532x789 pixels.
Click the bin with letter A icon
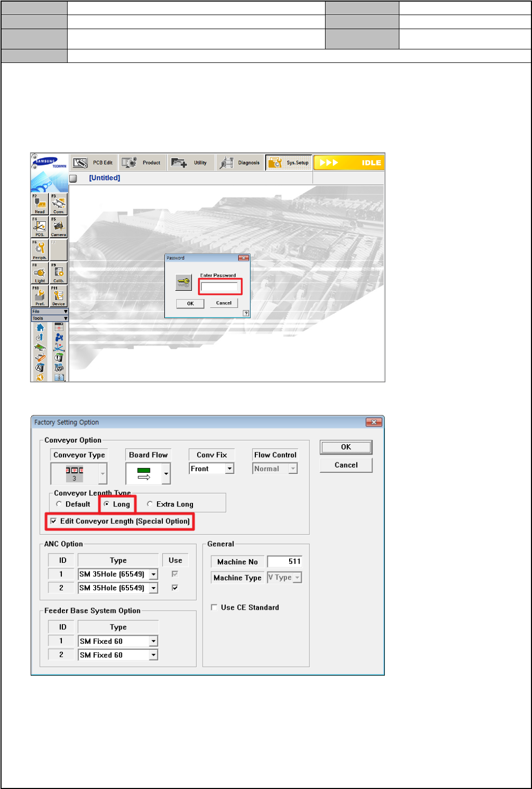[40, 368]
